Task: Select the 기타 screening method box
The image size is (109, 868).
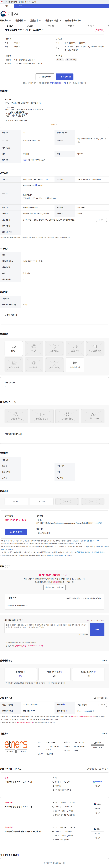Action: pos(93,501)
